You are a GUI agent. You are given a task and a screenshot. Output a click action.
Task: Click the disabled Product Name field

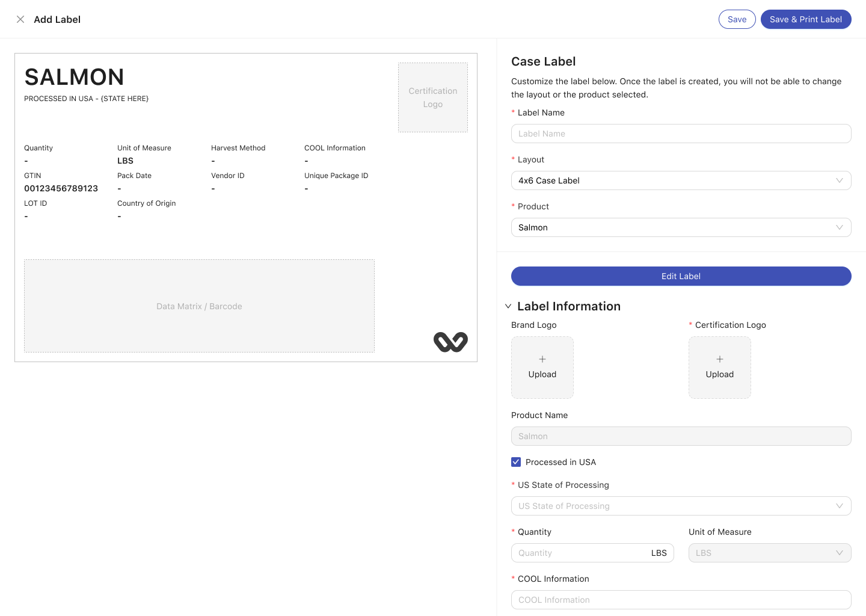(681, 436)
